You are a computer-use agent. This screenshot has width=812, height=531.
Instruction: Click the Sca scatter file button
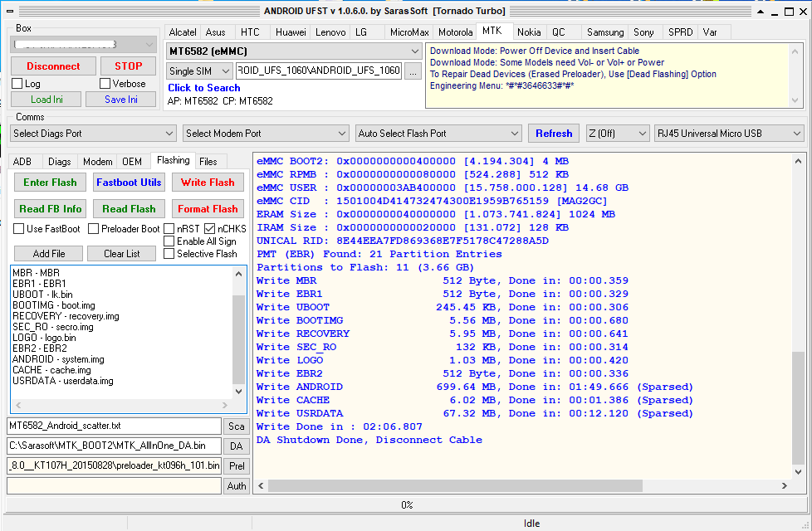coord(236,426)
